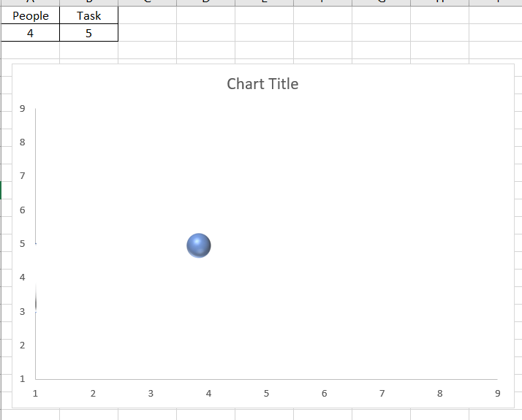522x420 pixels.
Task: Click the horizontal axis label 2
Action: pos(93,394)
